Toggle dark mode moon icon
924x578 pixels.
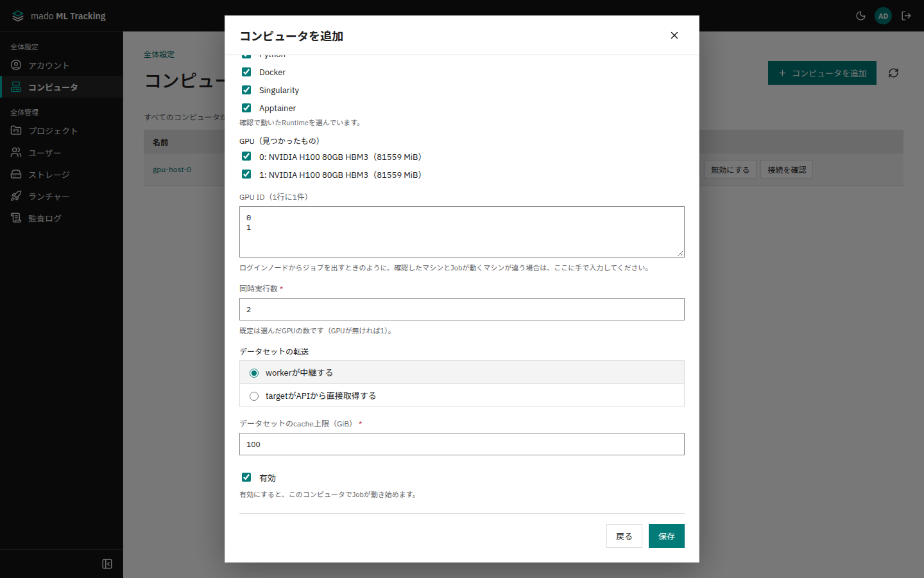click(860, 16)
